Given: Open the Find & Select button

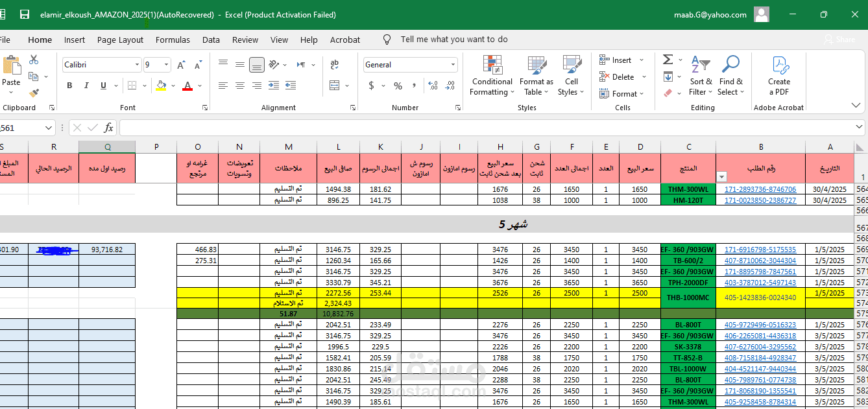Looking at the screenshot, I should (730, 76).
